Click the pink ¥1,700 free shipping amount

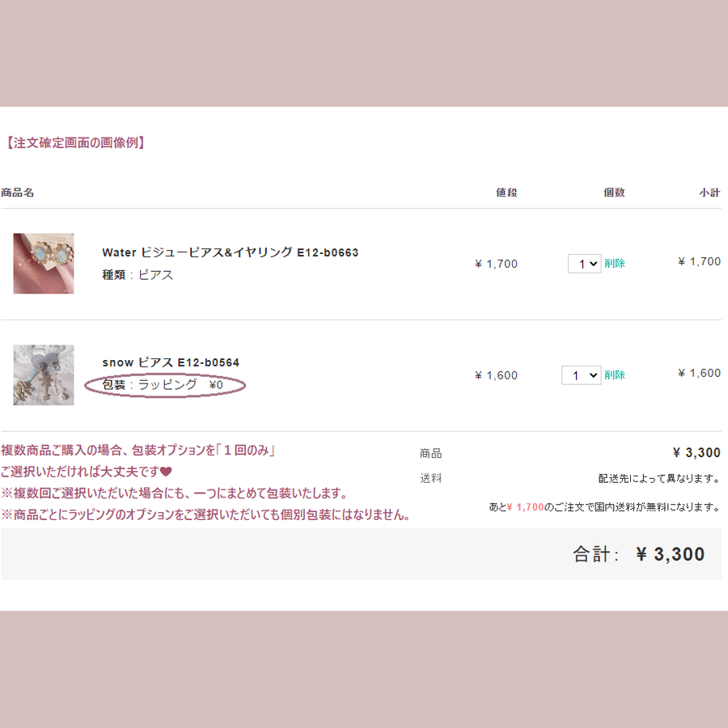click(x=525, y=507)
